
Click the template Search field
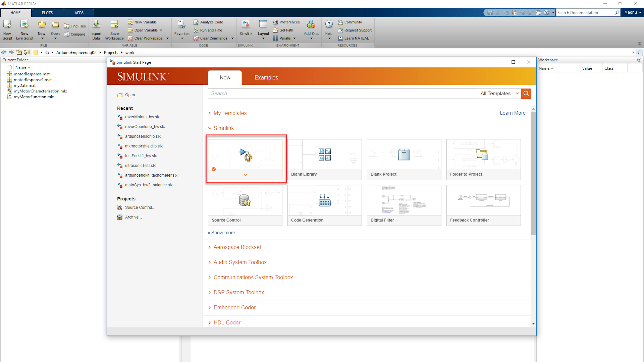[343, 93]
